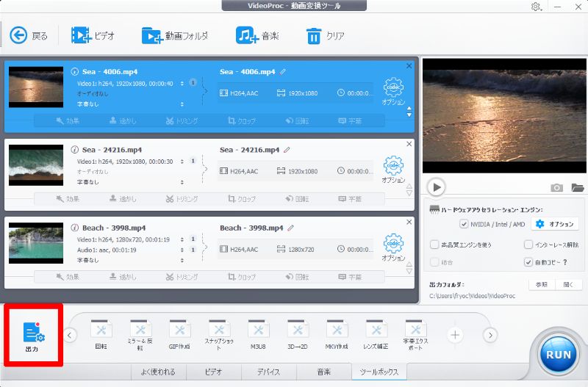The image size is (588, 387).
Task: Toggle the NVIDIA / Intel / AMD checkbox
Action: tap(464, 224)
